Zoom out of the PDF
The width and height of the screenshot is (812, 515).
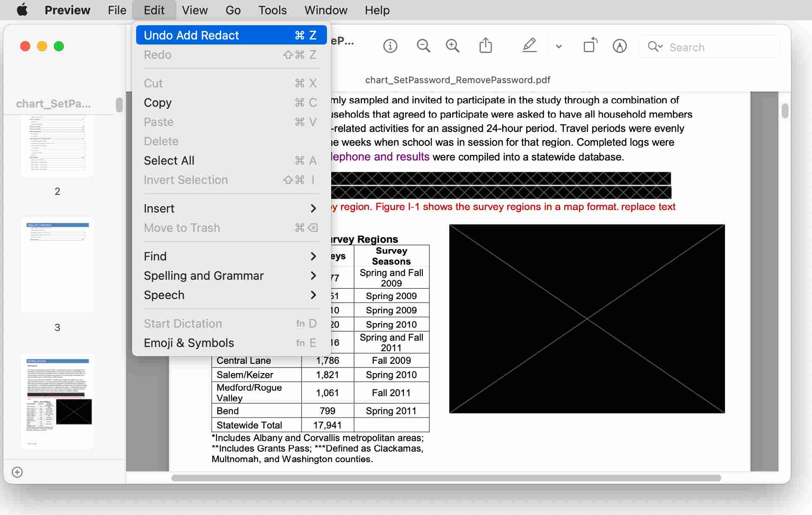pos(423,46)
